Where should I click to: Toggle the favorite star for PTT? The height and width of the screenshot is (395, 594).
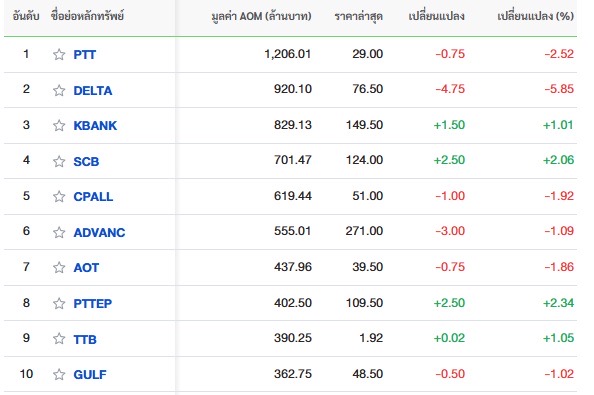click(59, 55)
